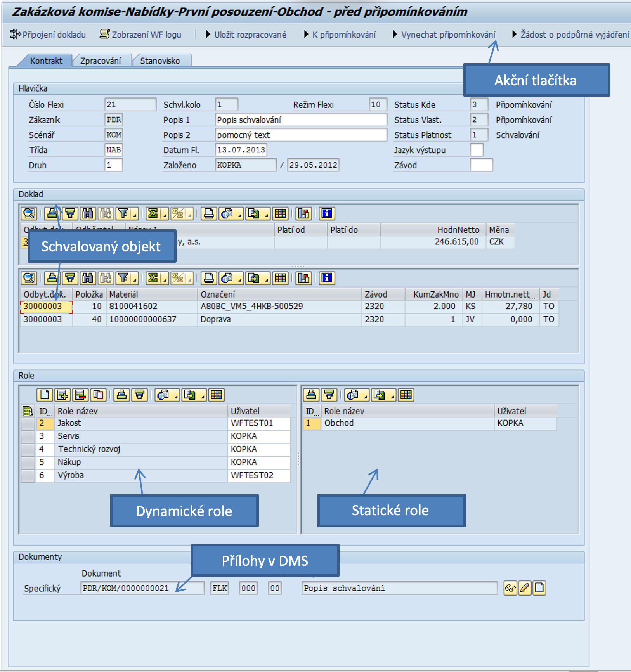Select material cell 8100041602
Screen dimensions: 631x672
(x=152, y=307)
